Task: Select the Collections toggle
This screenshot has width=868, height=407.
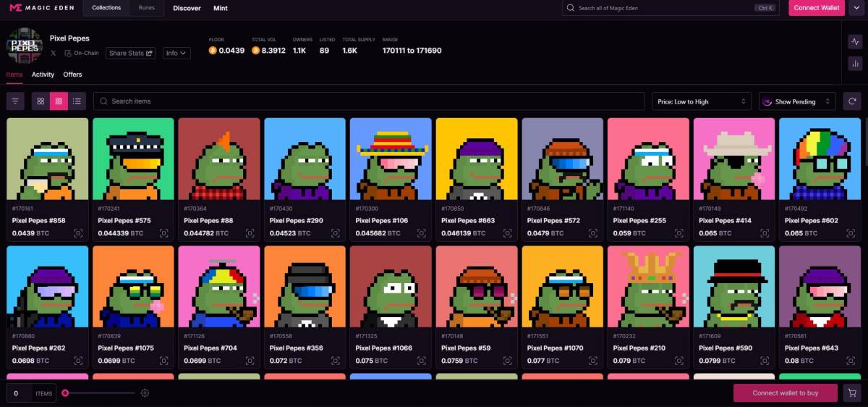Action: tap(106, 8)
